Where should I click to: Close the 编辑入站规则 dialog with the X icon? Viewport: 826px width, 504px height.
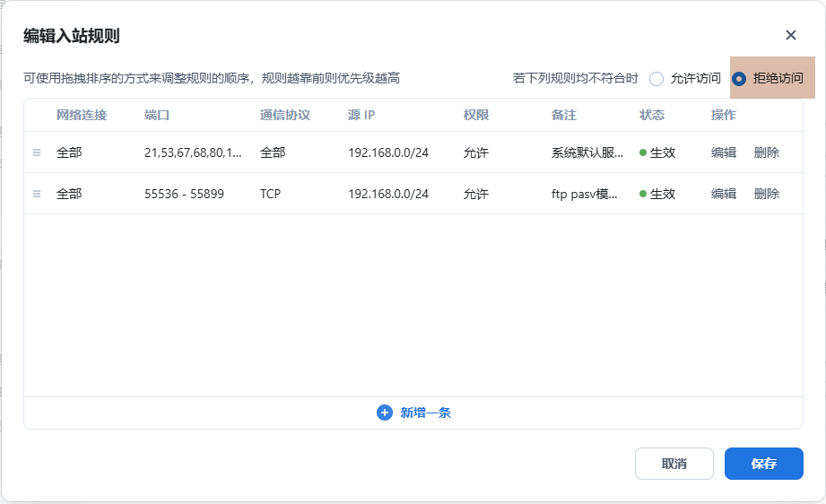pyautogui.click(x=791, y=35)
